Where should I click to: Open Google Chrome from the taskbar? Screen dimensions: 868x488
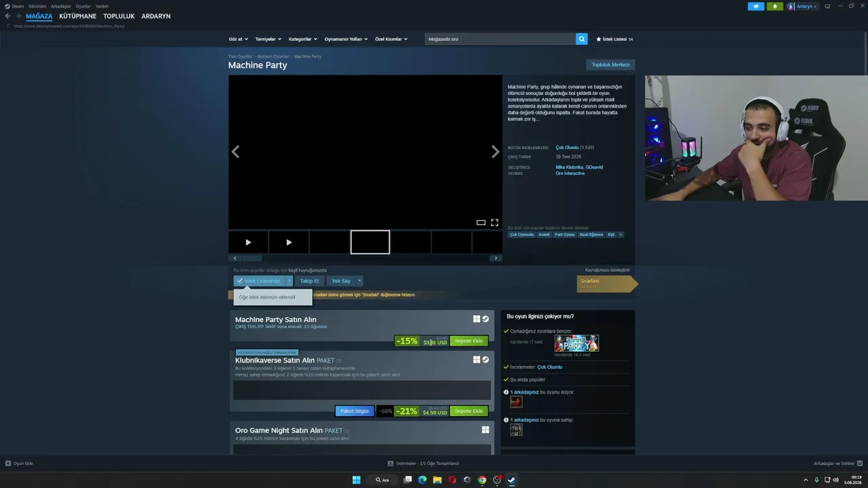tap(482, 480)
